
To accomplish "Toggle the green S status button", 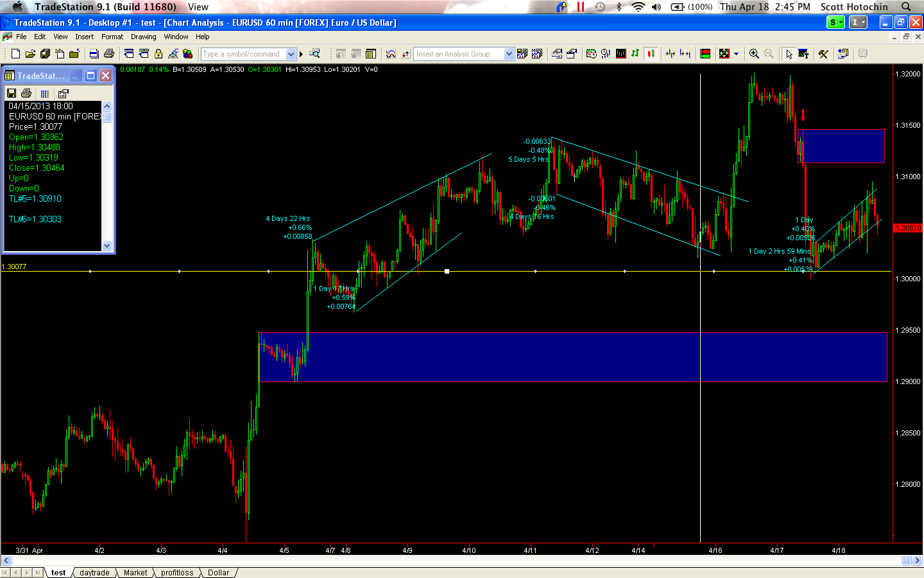I will pos(835,22).
